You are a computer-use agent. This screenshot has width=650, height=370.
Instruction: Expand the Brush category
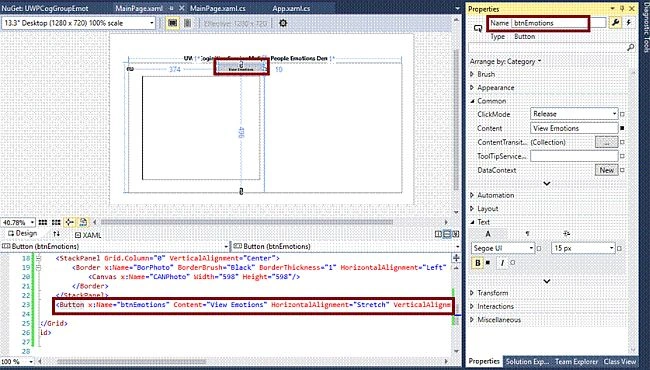472,74
